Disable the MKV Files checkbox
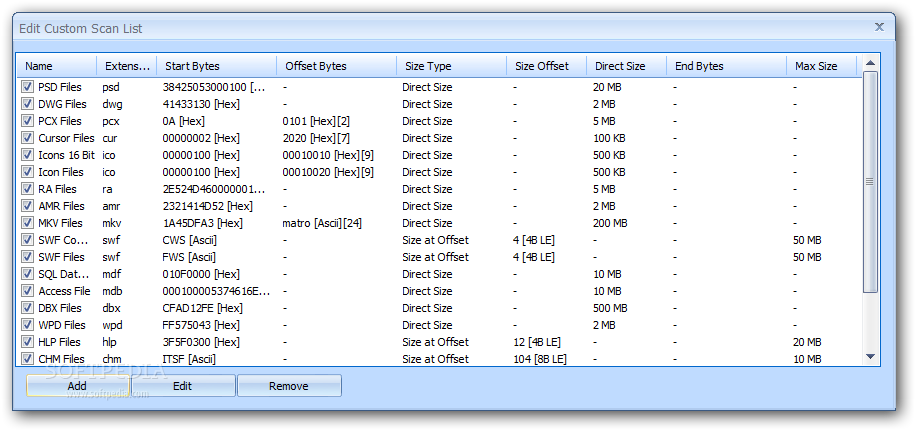This screenshot has height=431, width=916. [27, 223]
